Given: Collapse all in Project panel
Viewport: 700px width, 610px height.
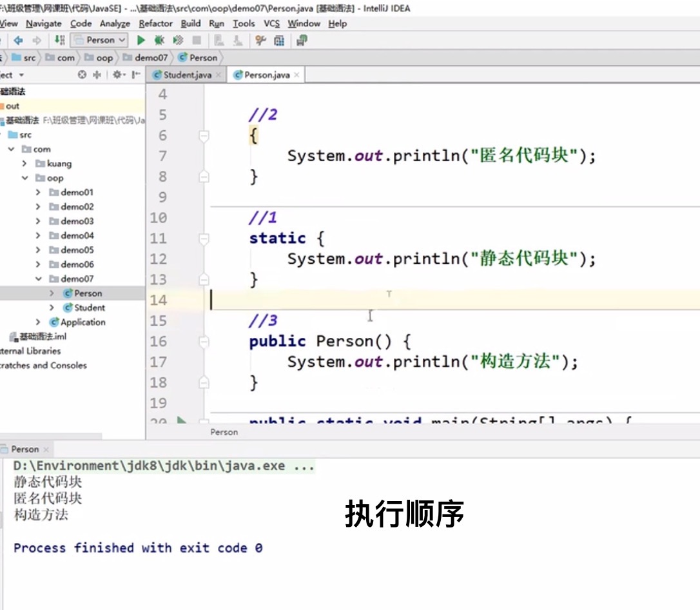Looking at the screenshot, I should (97, 75).
